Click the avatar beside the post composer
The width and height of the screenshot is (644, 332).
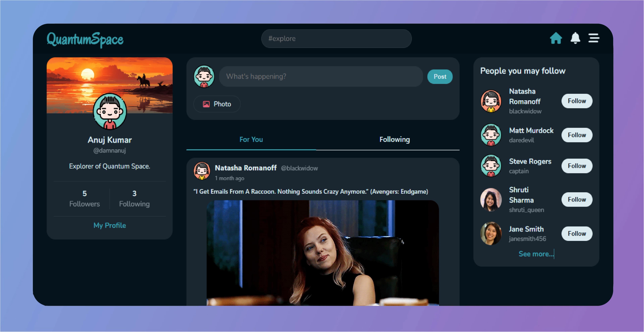pos(204,76)
